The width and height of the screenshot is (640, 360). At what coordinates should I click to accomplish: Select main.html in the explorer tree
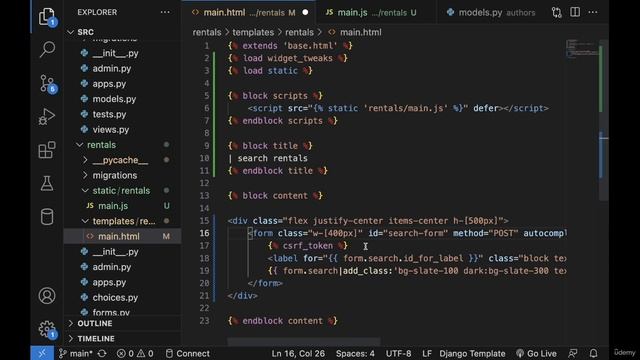[122, 236]
